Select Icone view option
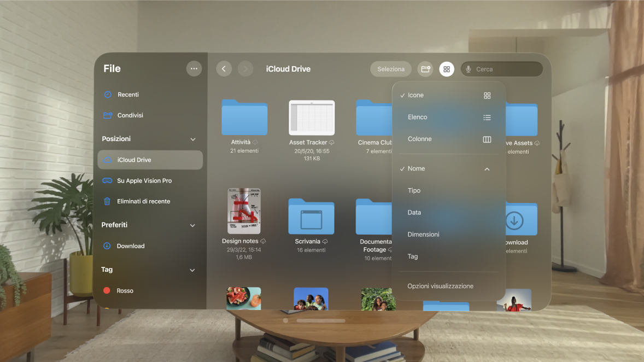 click(448, 95)
